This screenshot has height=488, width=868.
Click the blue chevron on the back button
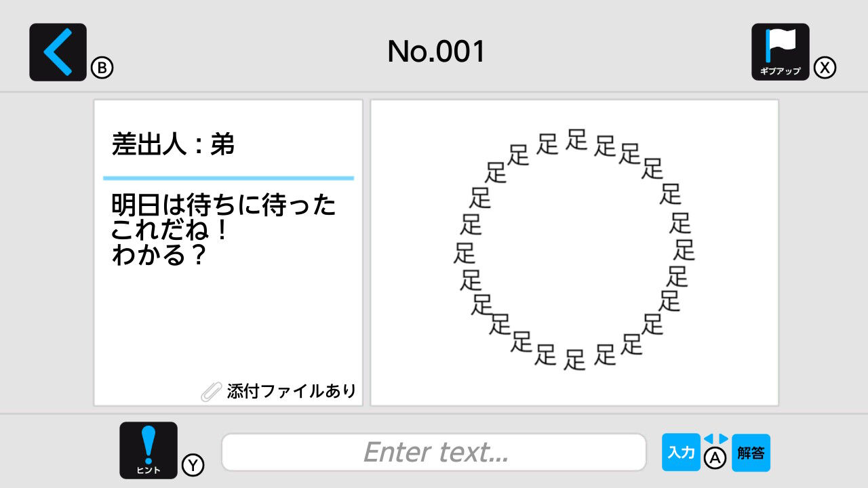(57, 52)
